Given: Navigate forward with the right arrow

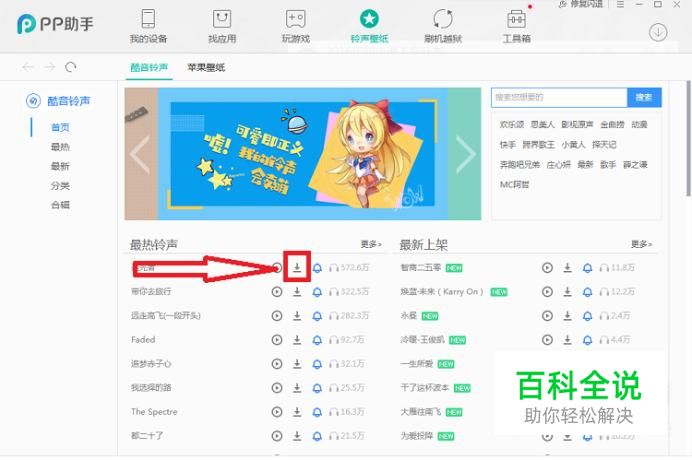Looking at the screenshot, I should tap(49, 67).
